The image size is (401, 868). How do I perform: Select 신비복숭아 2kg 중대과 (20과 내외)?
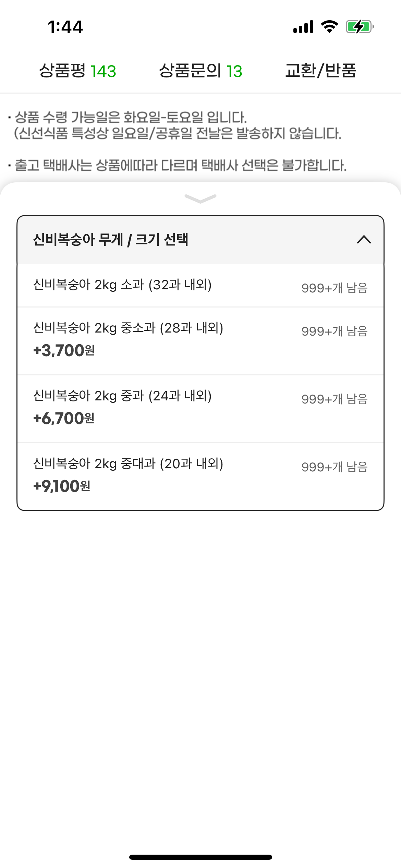point(128,464)
